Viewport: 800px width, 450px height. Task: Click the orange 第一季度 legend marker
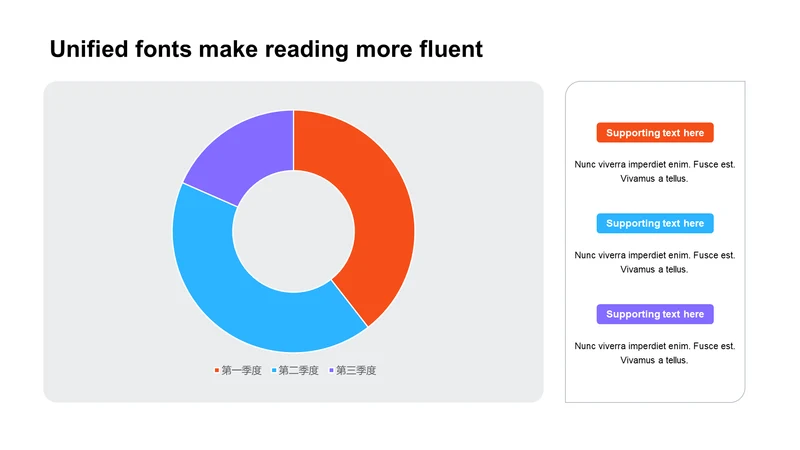coord(217,370)
